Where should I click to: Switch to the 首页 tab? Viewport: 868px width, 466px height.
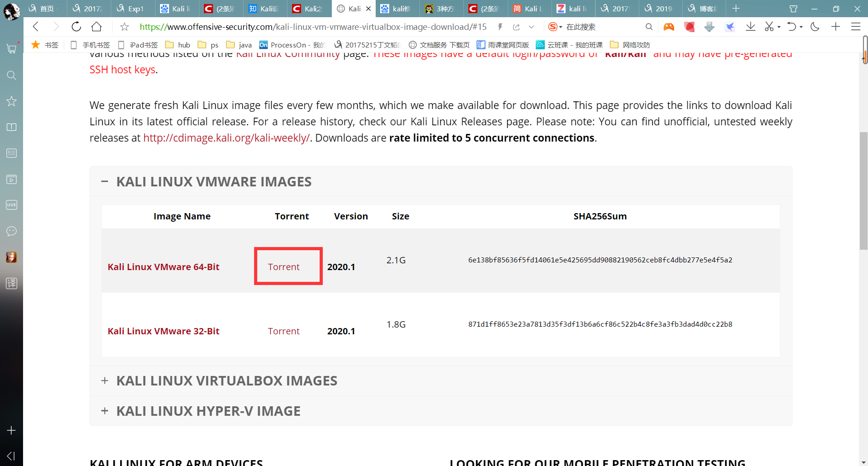coord(45,9)
